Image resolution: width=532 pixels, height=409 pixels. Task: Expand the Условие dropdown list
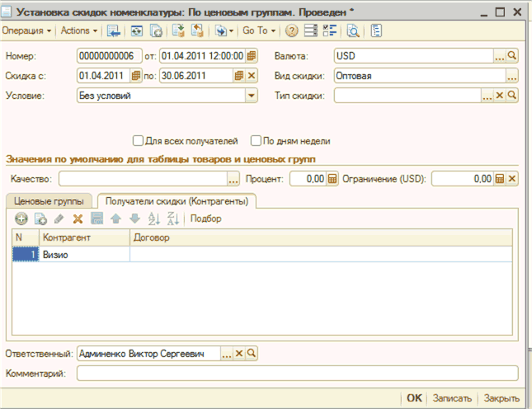(252, 96)
